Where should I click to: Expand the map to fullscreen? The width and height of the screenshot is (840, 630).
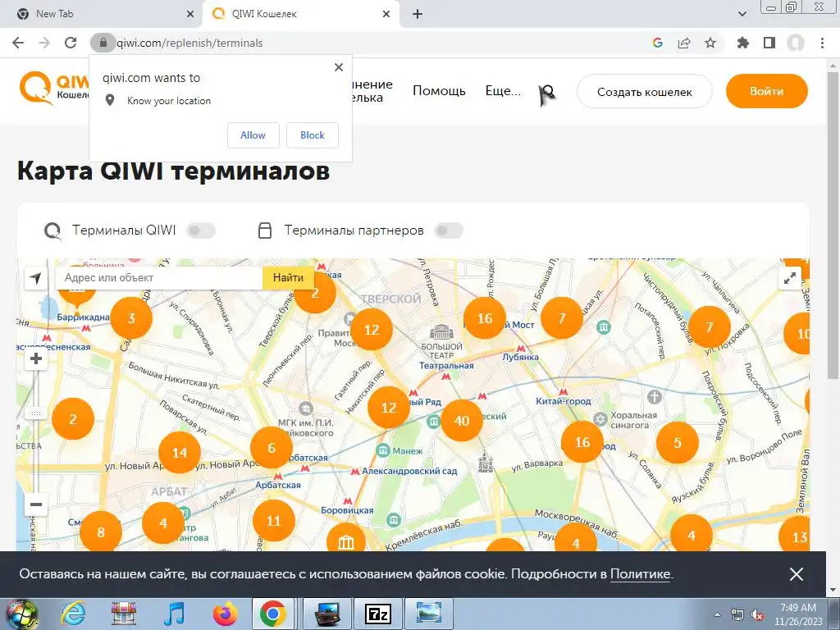point(790,278)
